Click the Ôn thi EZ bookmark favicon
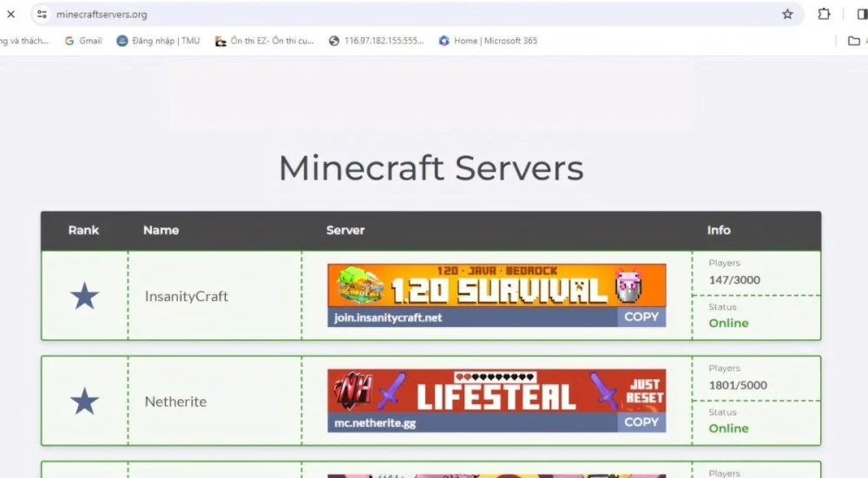Screen dimensions: 868x478 [220, 41]
